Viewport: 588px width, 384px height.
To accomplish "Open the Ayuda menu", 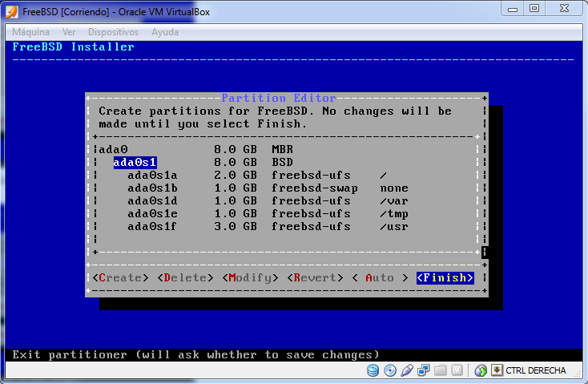I will coord(165,32).
